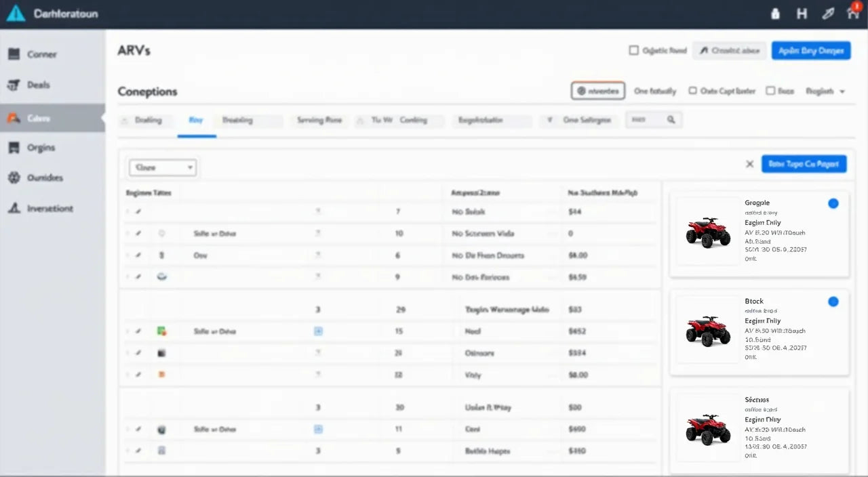This screenshot has height=477, width=868.
Task: Select the Corner item in the left sidebar
Action: click(39, 54)
